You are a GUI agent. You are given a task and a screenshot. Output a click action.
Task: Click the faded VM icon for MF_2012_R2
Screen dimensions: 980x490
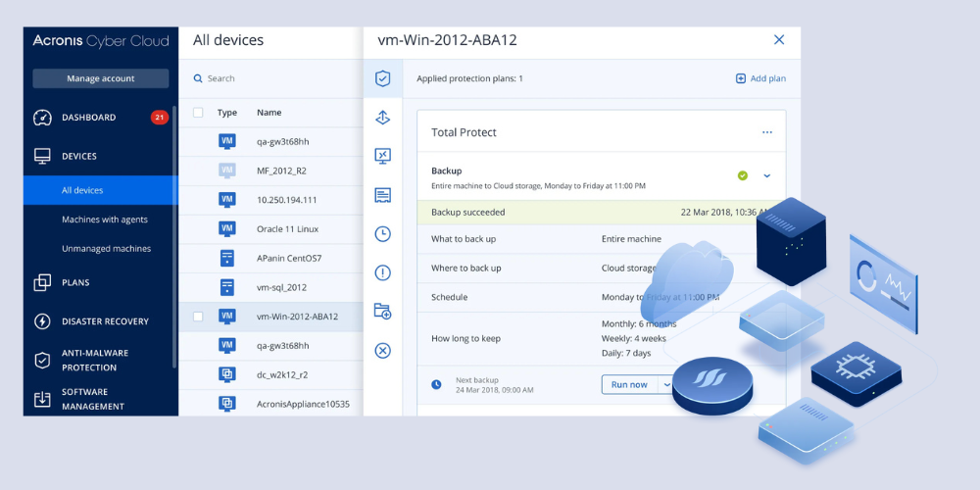(x=227, y=170)
